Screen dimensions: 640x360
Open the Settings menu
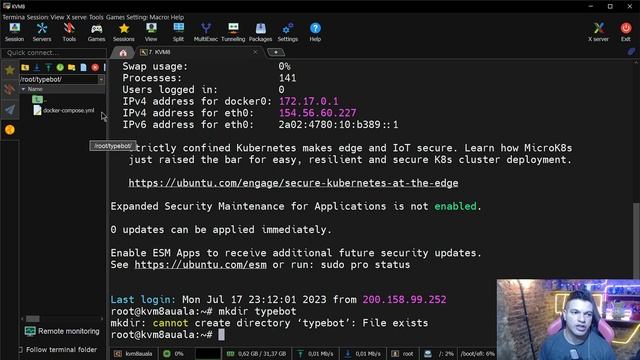click(137, 17)
